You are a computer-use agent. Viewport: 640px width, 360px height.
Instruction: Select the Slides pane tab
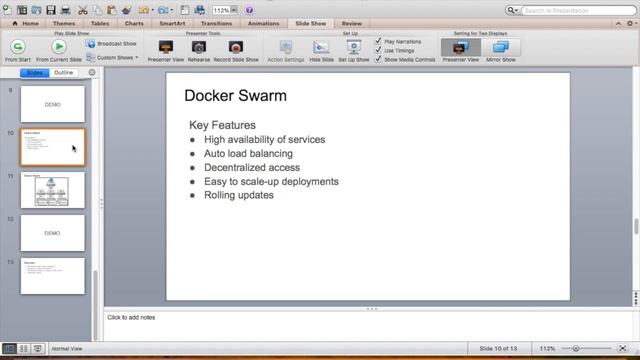tap(35, 73)
